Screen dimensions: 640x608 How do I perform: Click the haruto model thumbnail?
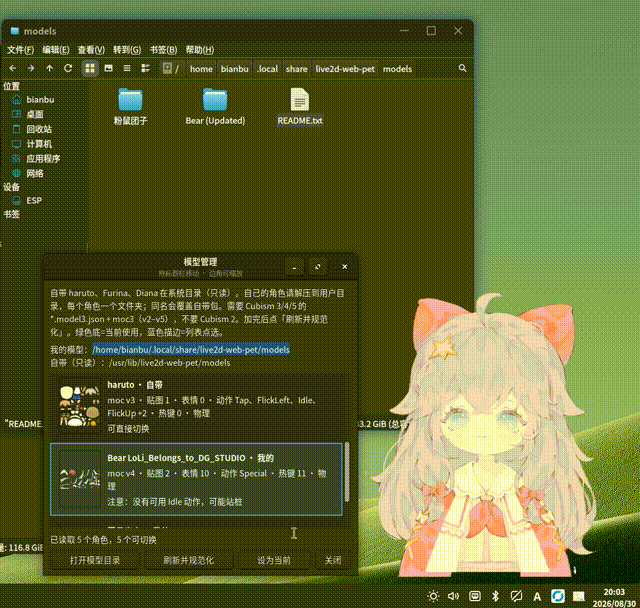coord(80,406)
